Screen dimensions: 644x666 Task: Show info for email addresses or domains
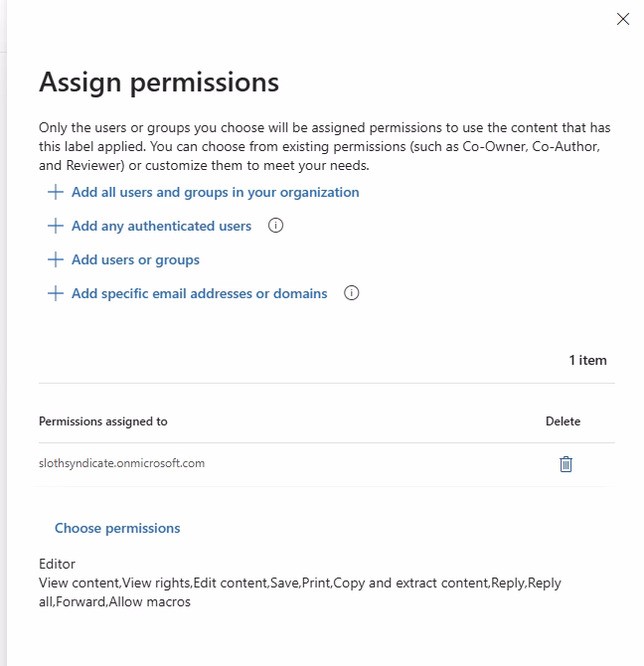(x=351, y=292)
